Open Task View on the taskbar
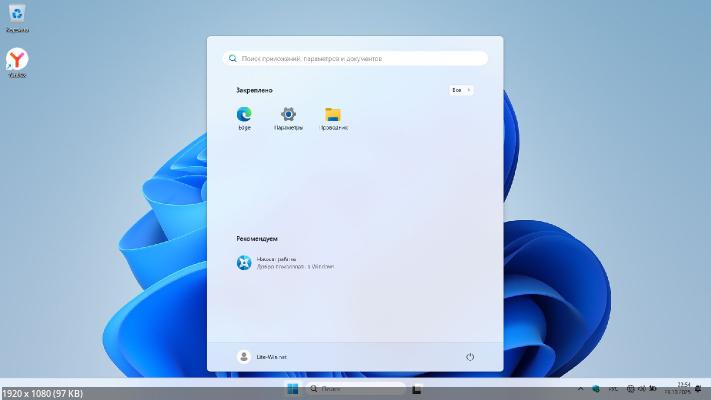The height and width of the screenshot is (400, 711). coord(418,388)
